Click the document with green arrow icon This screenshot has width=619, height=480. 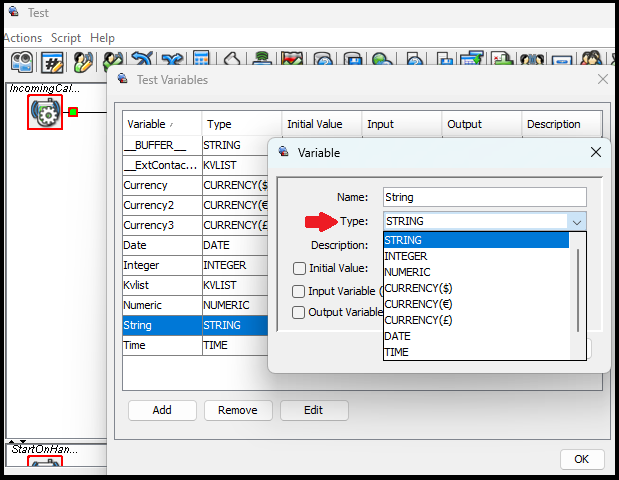point(502,58)
